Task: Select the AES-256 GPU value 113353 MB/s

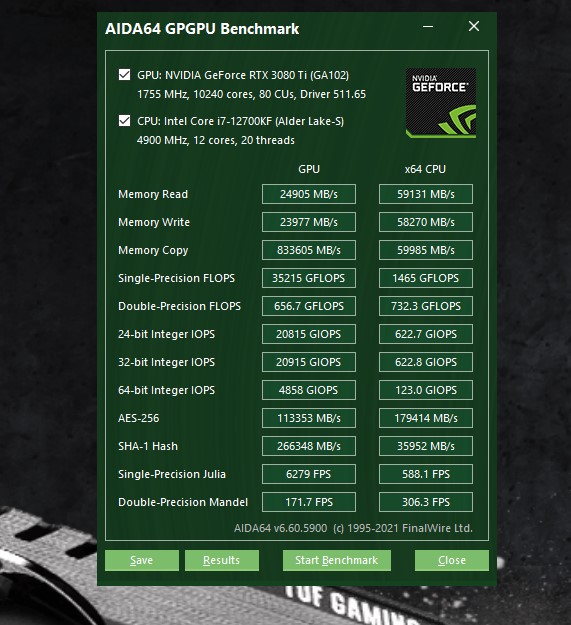Action: 309,418
